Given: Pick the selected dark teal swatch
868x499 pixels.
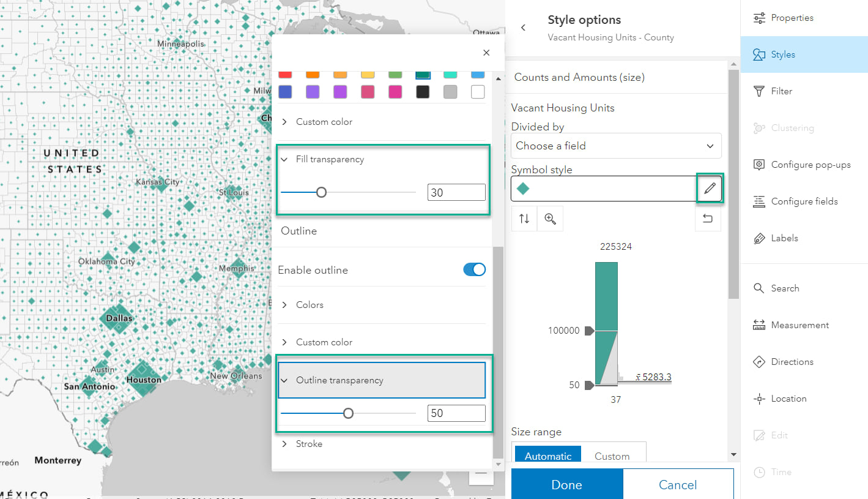Looking at the screenshot, I should tap(422, 74).
